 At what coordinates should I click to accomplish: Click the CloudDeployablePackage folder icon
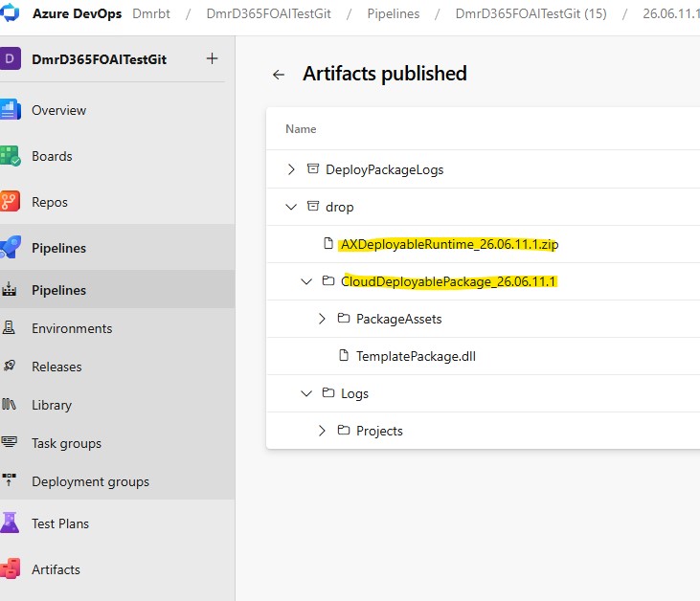(328, 280)
